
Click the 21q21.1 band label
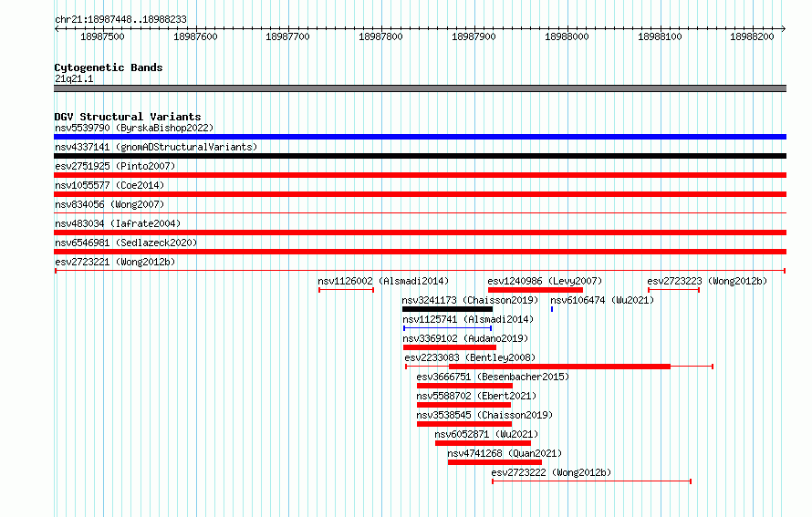coord(74,78)
